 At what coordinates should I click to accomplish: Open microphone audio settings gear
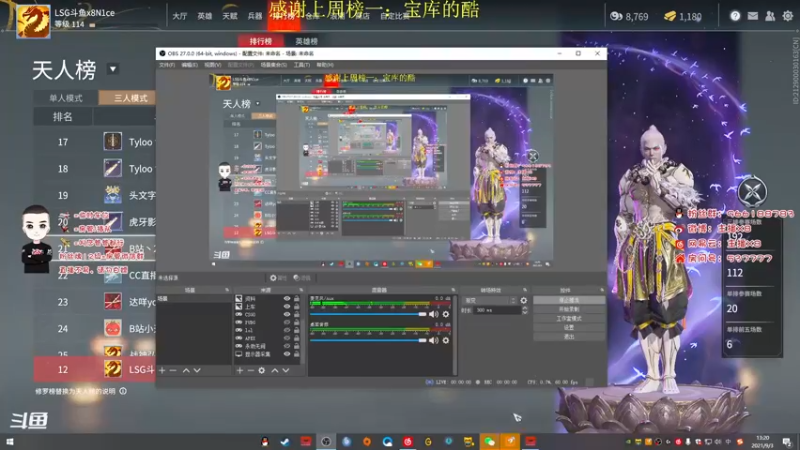446,314
